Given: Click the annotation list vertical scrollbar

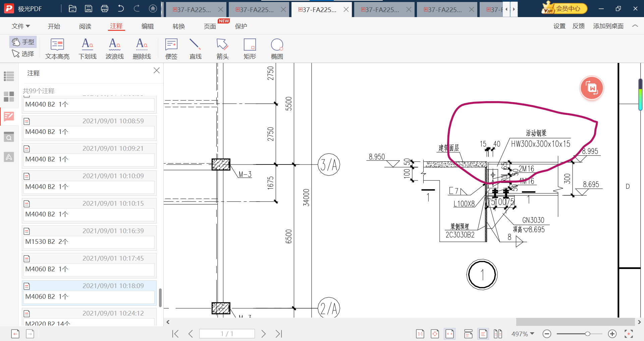Looking at the screenshot, I should [x=160, y=297].
